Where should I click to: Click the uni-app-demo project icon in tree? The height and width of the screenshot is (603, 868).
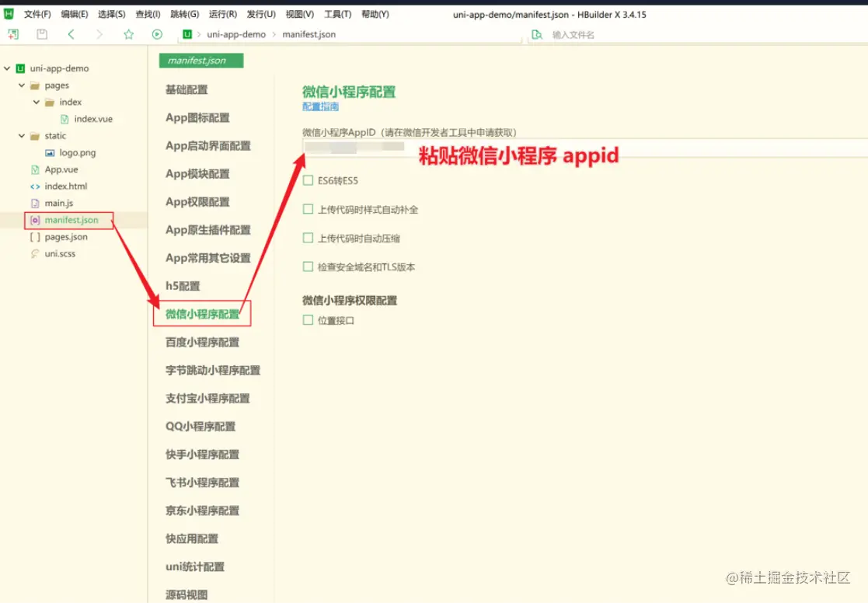[20, 68]
